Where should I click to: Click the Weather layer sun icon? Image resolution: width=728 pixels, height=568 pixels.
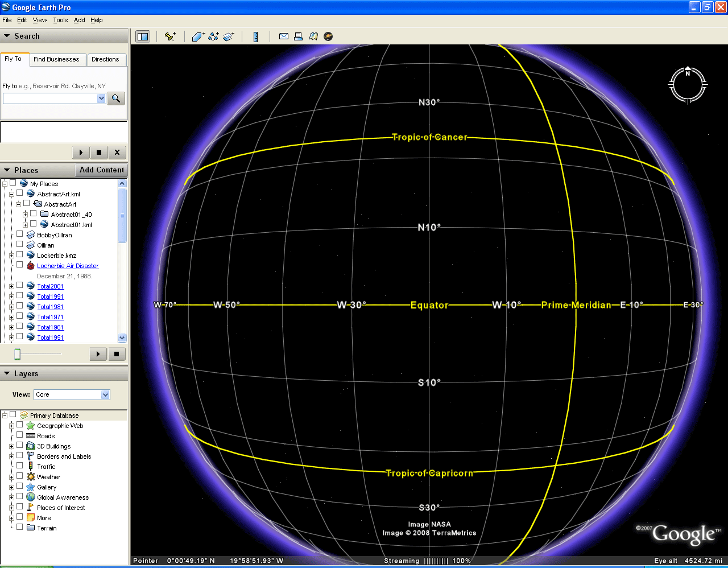tap(31, 477)
